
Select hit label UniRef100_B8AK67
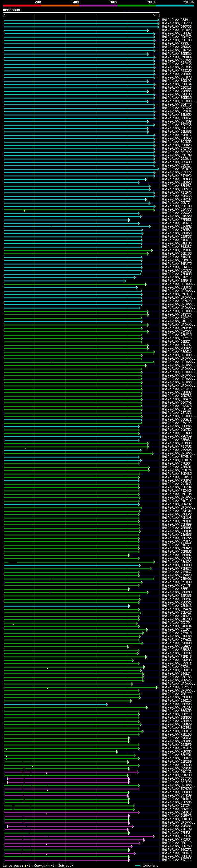tap(177, 118)
